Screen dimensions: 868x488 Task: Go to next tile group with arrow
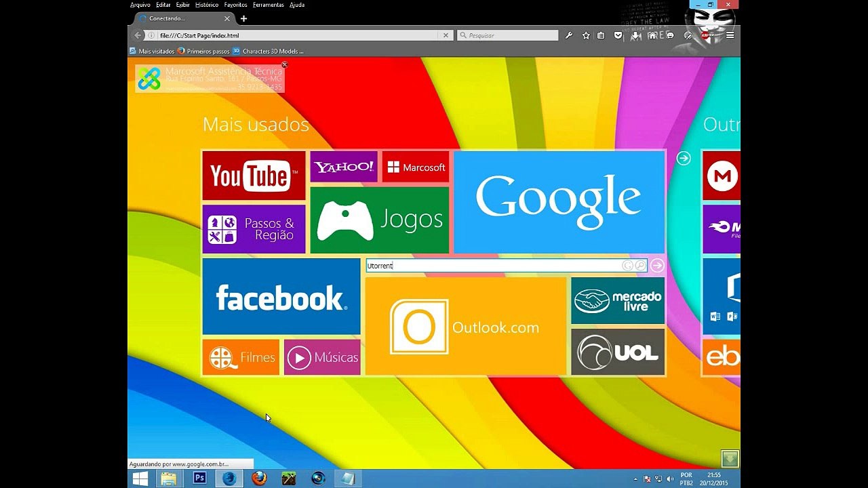[x=684, y=158]
